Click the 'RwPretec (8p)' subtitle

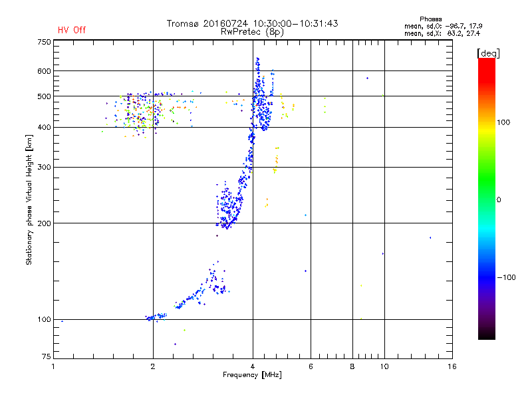point(252,32)
